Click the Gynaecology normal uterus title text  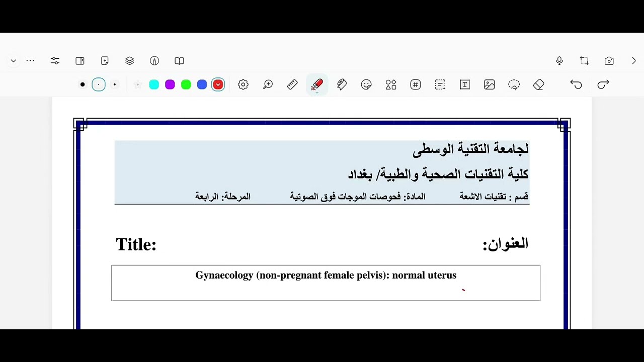(x=326, y=276)
